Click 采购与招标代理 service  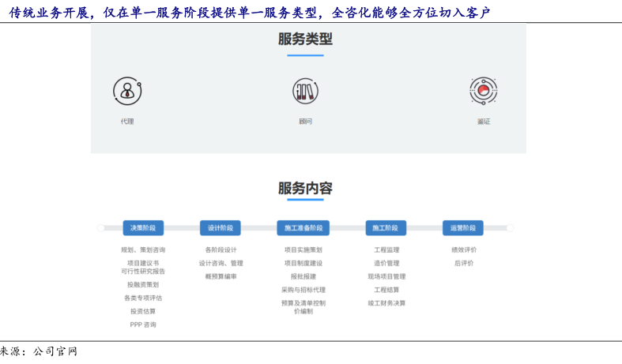[303, 290]
